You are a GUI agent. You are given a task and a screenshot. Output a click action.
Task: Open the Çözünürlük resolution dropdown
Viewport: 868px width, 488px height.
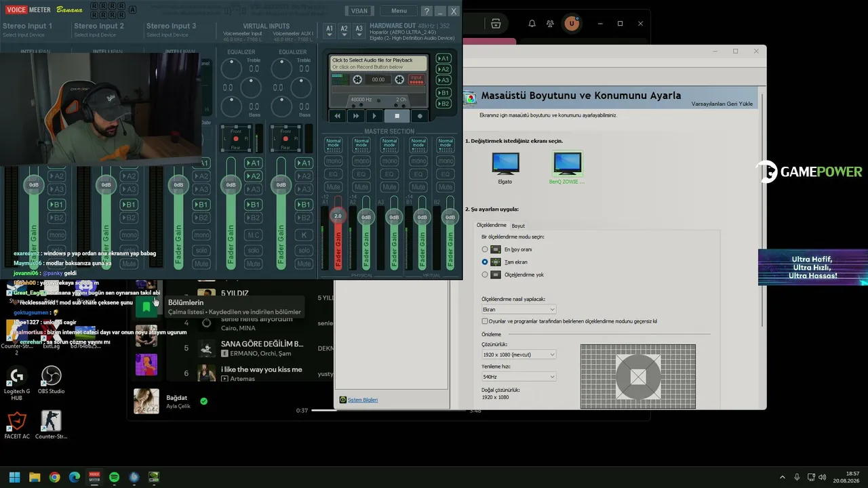(x=519, y=354)
